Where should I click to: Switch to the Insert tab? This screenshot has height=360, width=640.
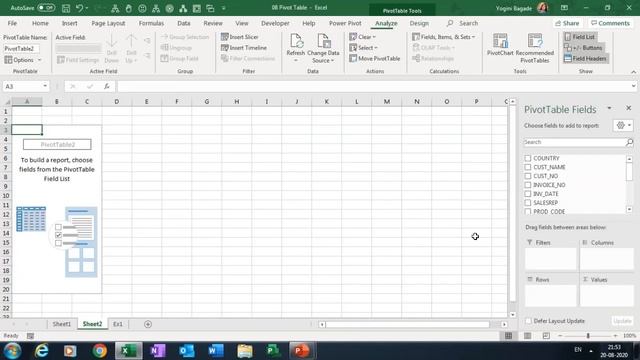coord(69,23)
